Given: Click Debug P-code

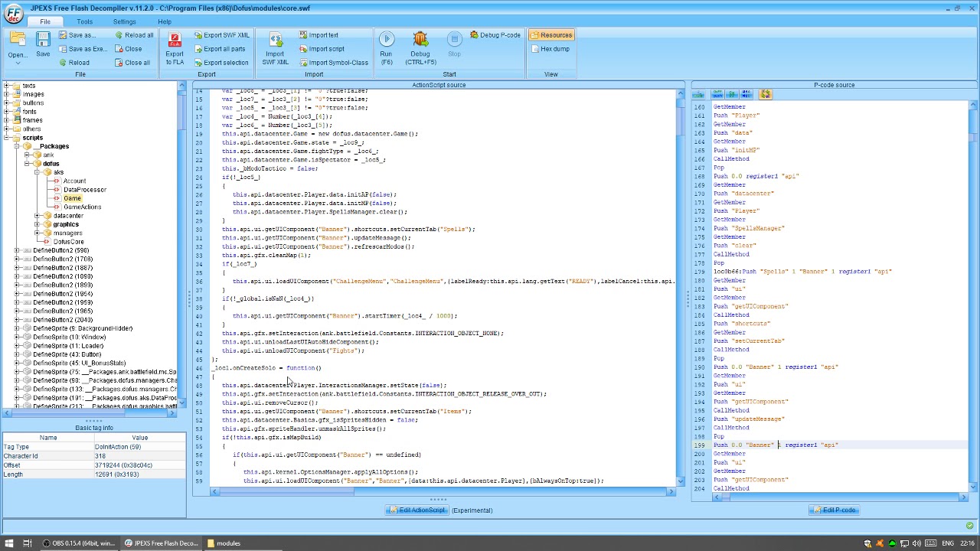Looking at the screenshot, I should 495,35.
